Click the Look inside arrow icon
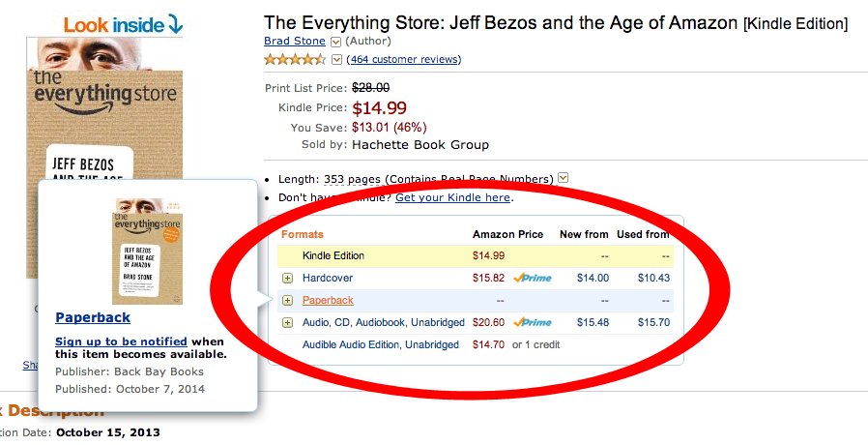The image size is (868, 445). coord(174,24)
